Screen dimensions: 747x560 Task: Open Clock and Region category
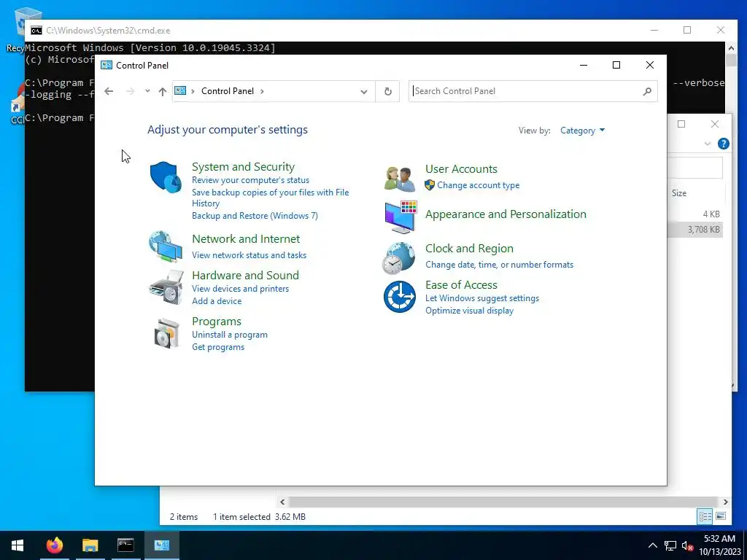pyautogui.click(x=469, y=249)
